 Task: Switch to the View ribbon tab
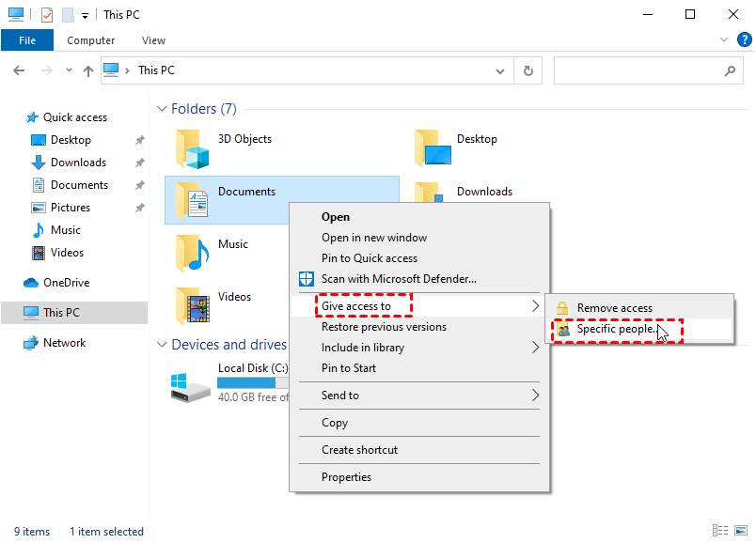click(x=153, y=40)
